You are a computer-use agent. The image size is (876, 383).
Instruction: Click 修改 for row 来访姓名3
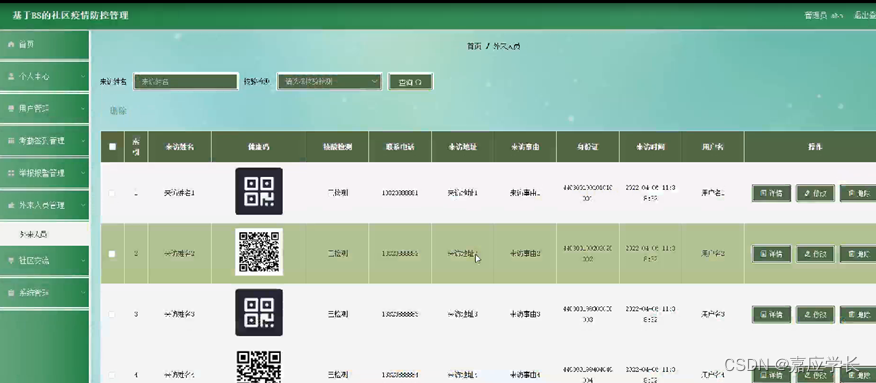point(815,314)
